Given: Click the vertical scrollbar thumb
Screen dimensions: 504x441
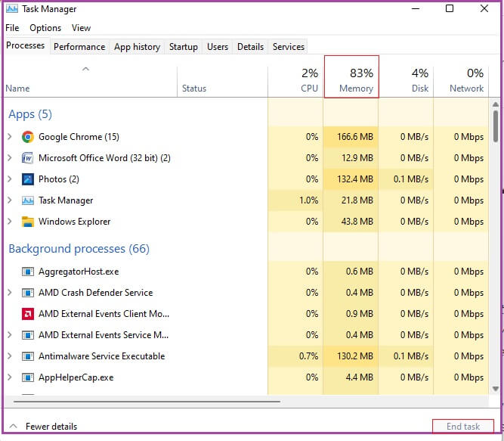Looking at the screenshot, I should pos(496,126).
